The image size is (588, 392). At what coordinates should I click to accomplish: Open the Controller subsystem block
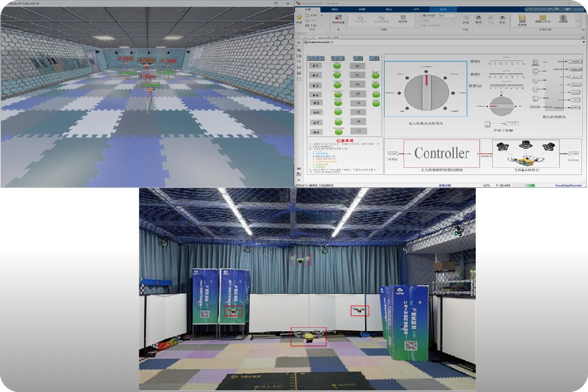tap(441, 153)
